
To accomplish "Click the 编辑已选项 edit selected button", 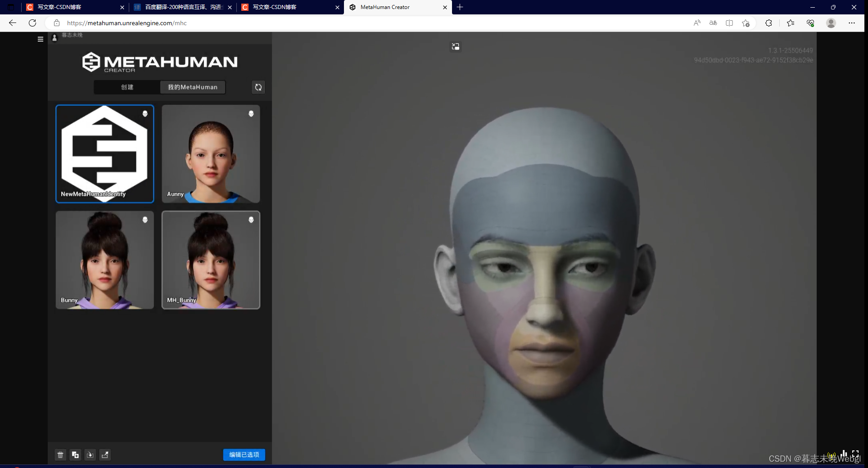I will click(244, 455).
